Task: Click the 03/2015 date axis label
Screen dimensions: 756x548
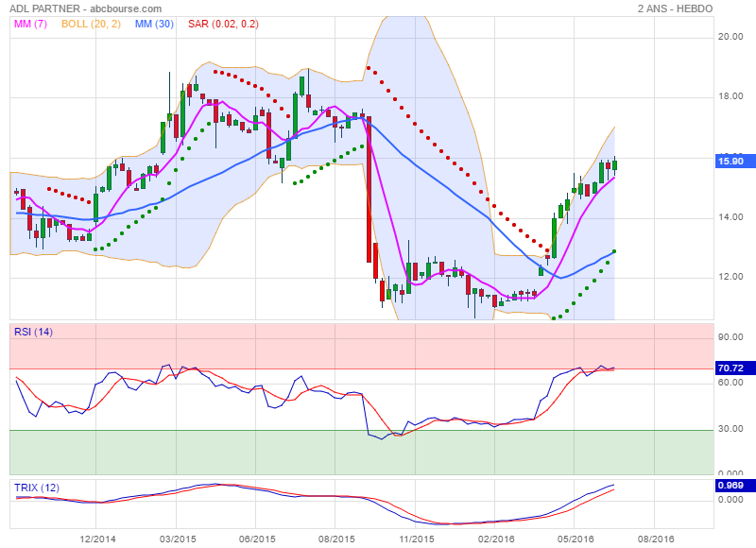Action: pos(178,539)
